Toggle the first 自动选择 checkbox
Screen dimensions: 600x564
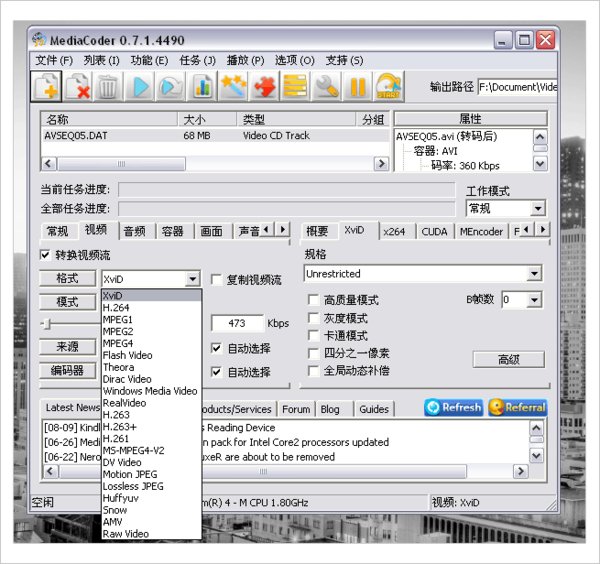click(216, 348)
